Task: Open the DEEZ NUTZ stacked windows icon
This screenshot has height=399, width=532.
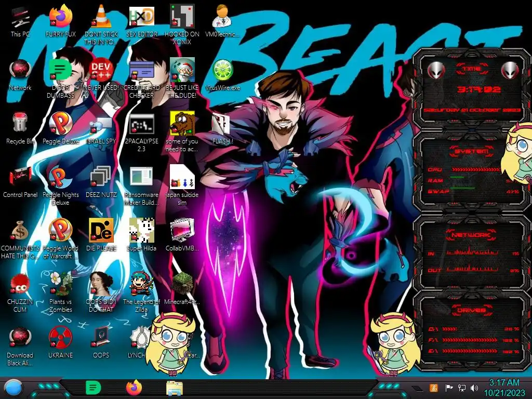Action: 101,177
